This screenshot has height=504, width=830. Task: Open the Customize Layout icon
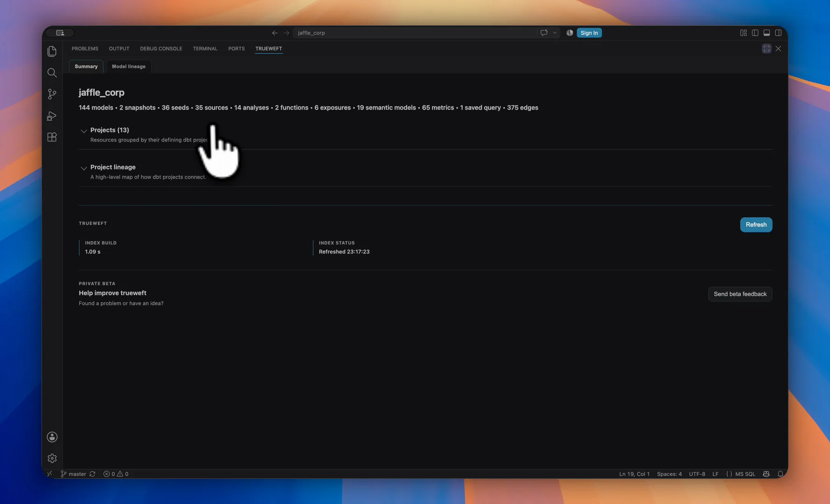(743, 33)
